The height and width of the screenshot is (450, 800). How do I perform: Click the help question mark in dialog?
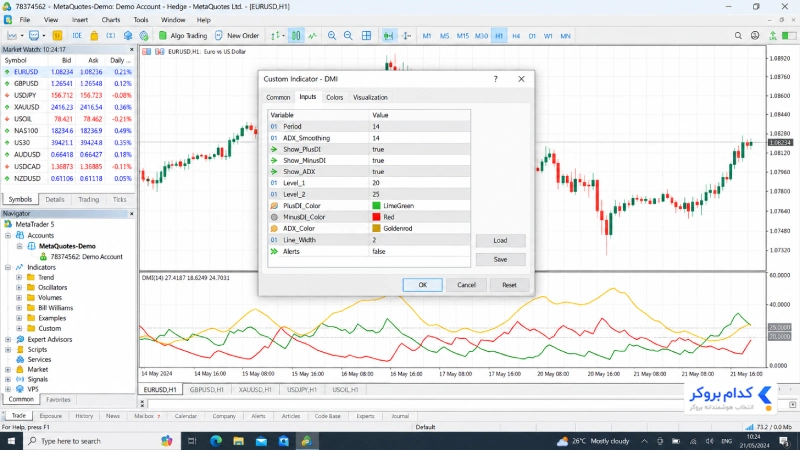(495, 79)
